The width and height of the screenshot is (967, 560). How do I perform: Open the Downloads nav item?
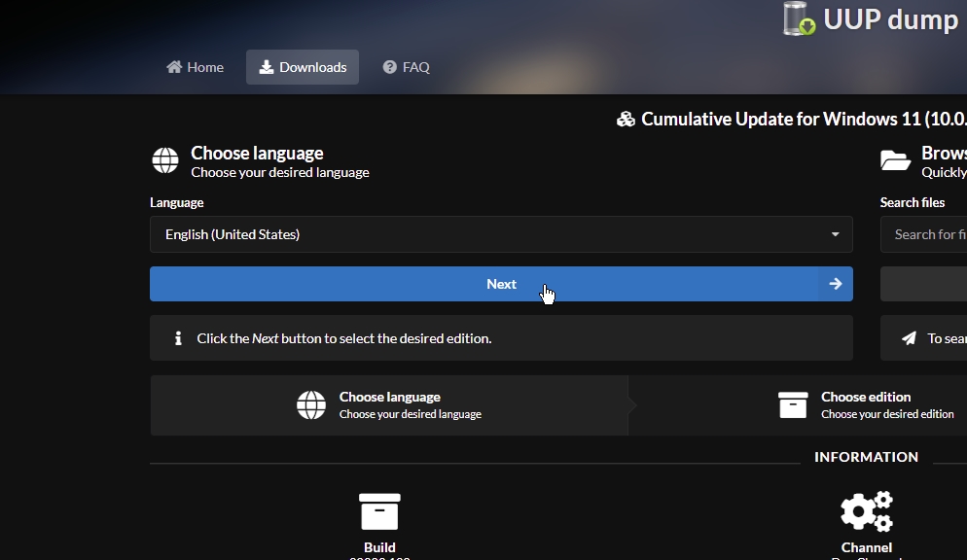pos(303,67)
